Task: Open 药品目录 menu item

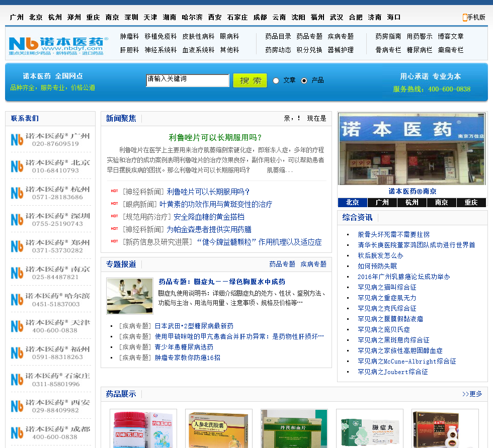Action: click(x=278, y=36)
